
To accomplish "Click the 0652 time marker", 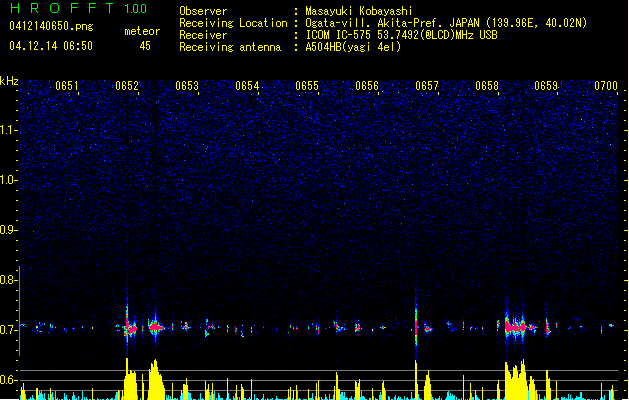I will coord(127,86).
